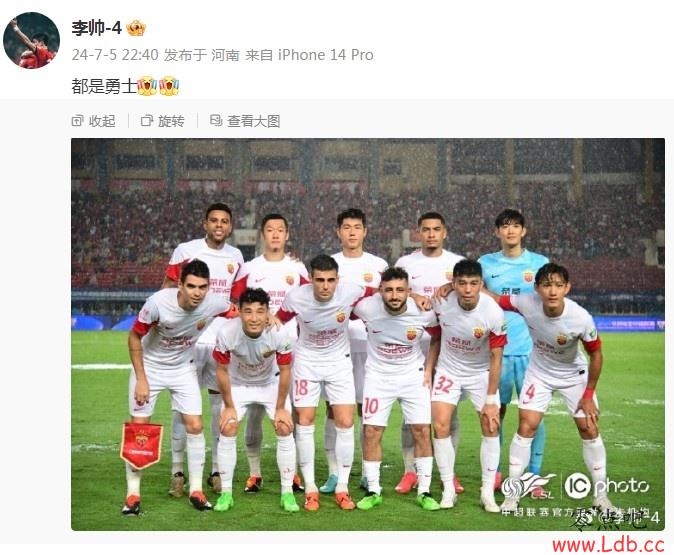Collapse the image with 收起 text
The width and height of the screenshot is (674, 555).
pyautogui.click(x=102, y=121)
